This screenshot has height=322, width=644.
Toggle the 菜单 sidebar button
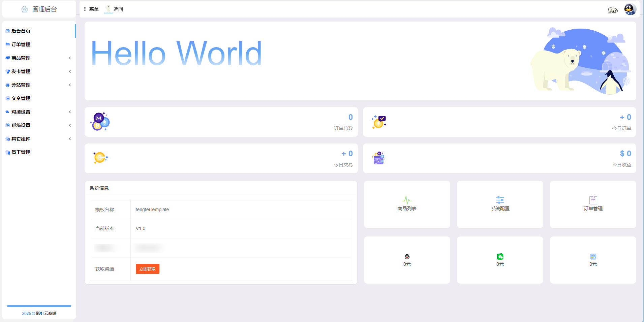[91, 9]
